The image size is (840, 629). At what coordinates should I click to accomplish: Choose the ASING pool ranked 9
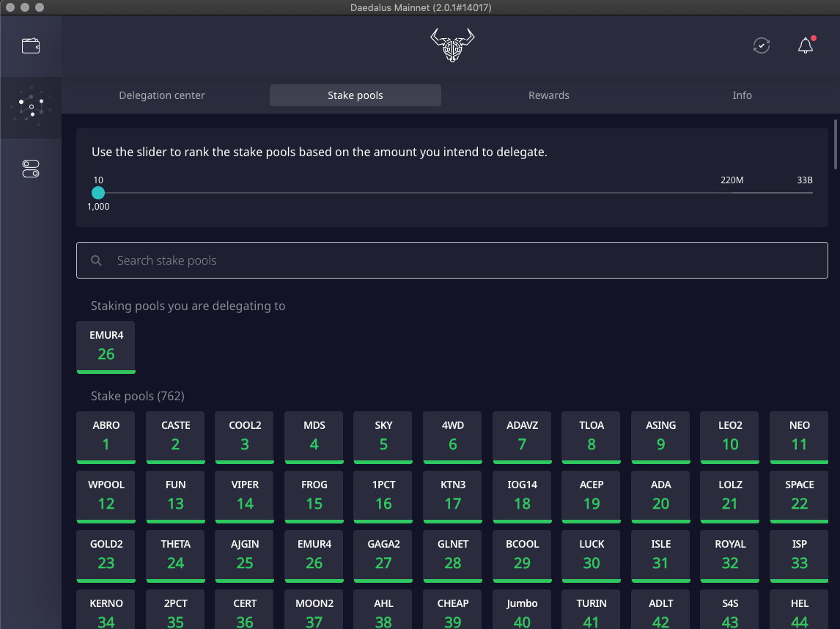coord(660,437)
